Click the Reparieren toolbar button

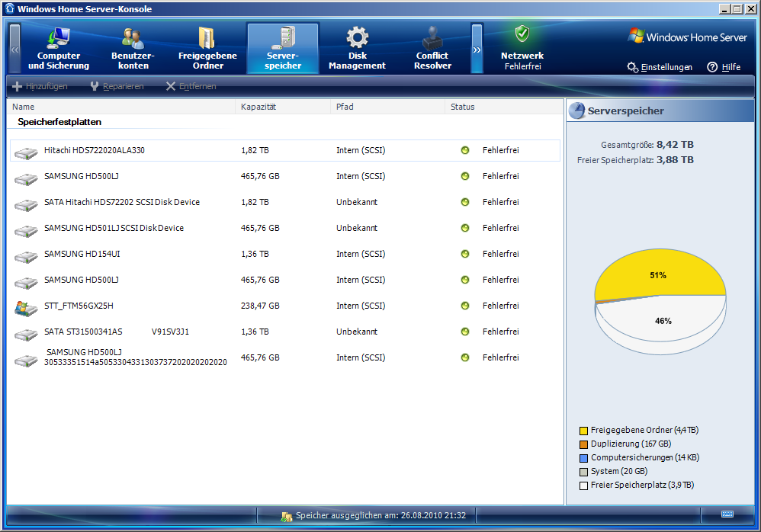[117, 86]
